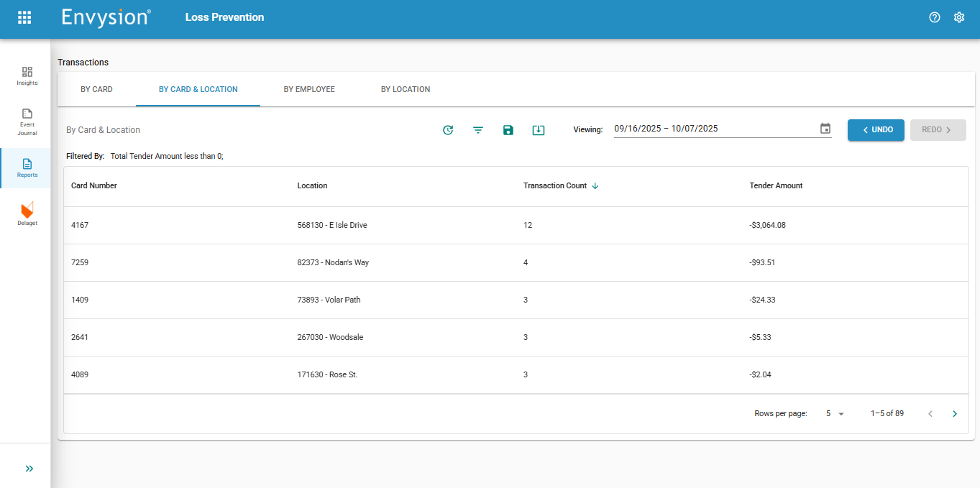Click the Undo button
The image size is (980, 488).
point(876,130)
